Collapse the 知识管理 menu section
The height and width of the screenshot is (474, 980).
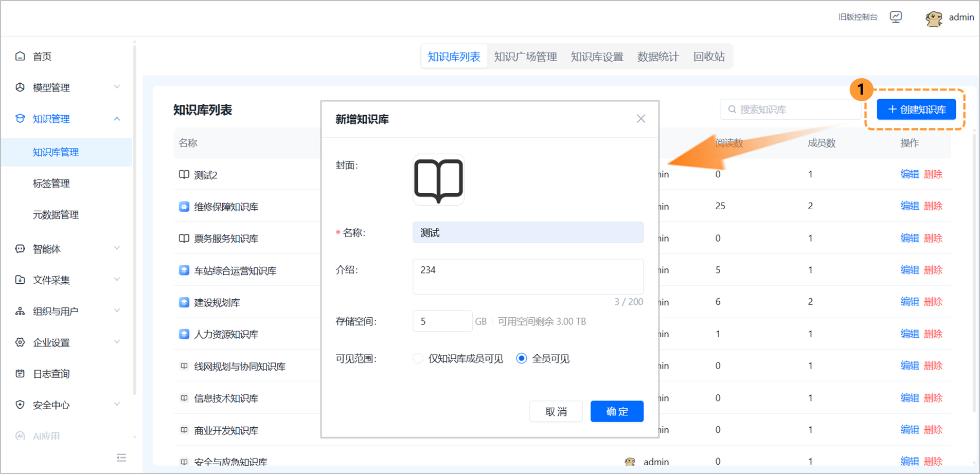[117, 118]
